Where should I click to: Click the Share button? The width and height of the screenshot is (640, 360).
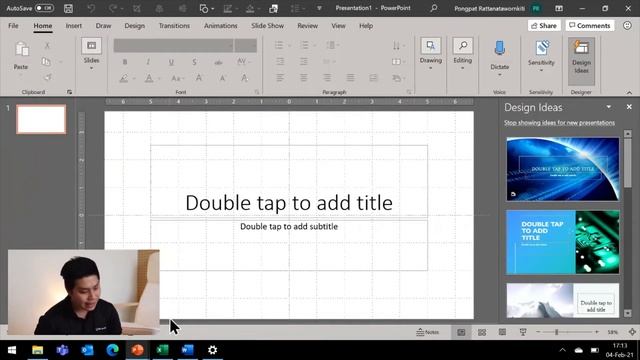coord(544,25)
